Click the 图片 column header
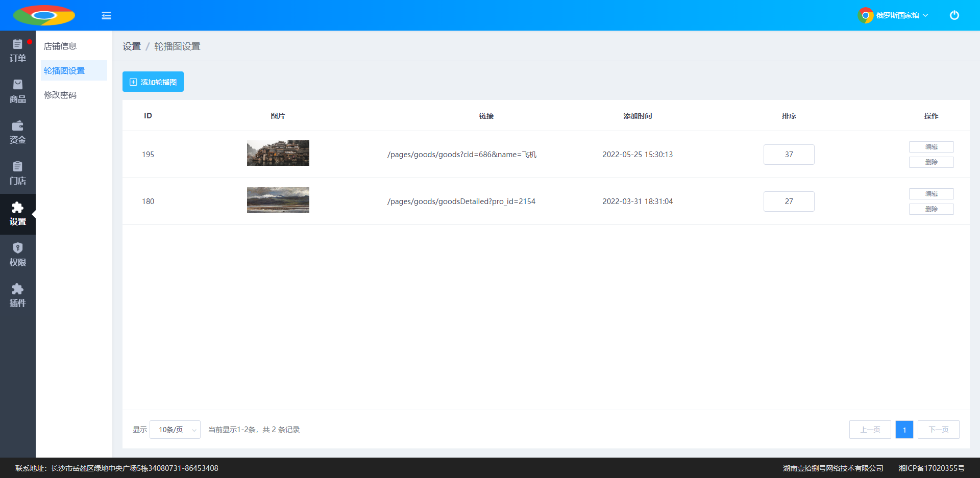Screen dimensions: 980x478 click(278, 116)
